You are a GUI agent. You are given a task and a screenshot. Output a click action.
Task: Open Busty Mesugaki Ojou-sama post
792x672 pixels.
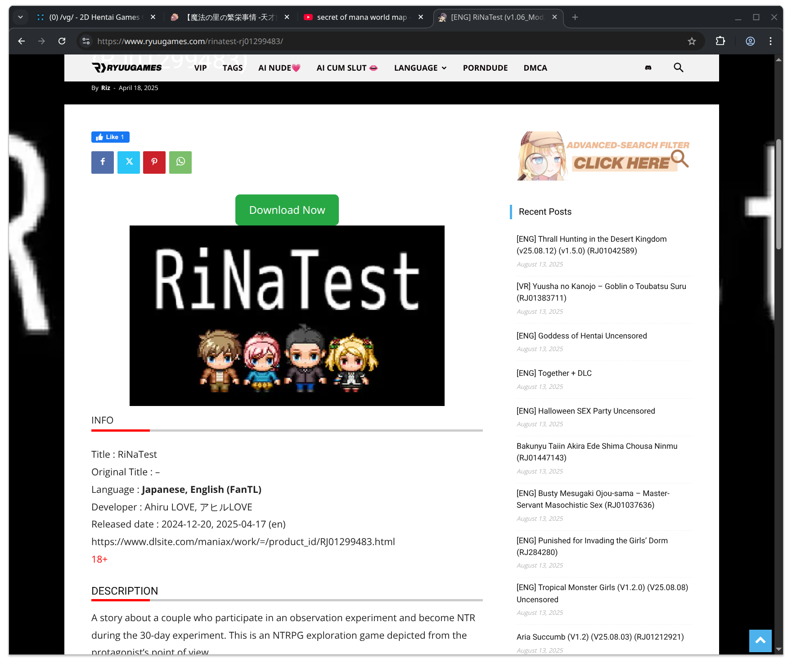[x=593, y=499]
